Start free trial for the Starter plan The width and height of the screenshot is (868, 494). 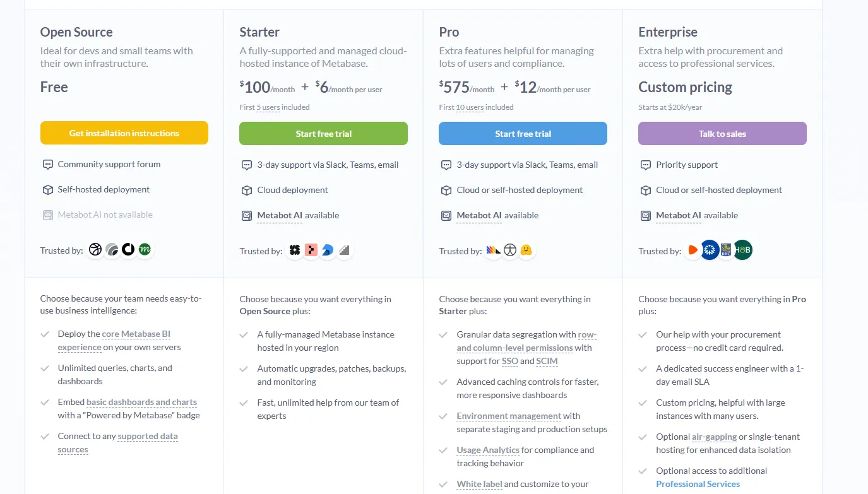click(x=323, y=134)
